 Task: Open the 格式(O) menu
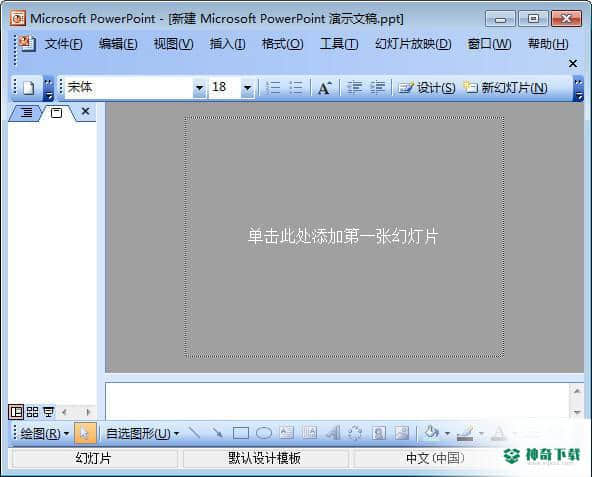click(282, 44)
